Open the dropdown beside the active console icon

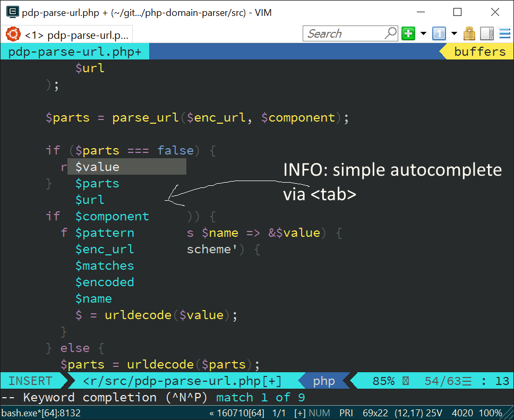click(454, 33)
